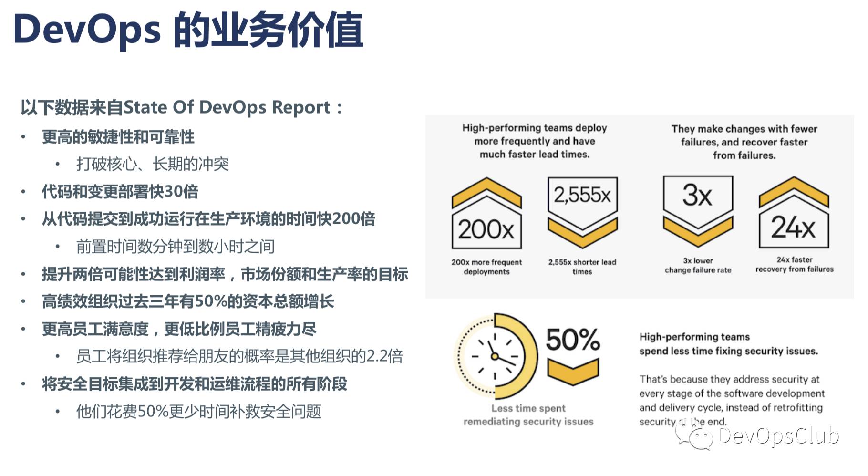Click the 24x house-shaped badge icon
Screen dimensions: 868x476
[x=794, y=212]
